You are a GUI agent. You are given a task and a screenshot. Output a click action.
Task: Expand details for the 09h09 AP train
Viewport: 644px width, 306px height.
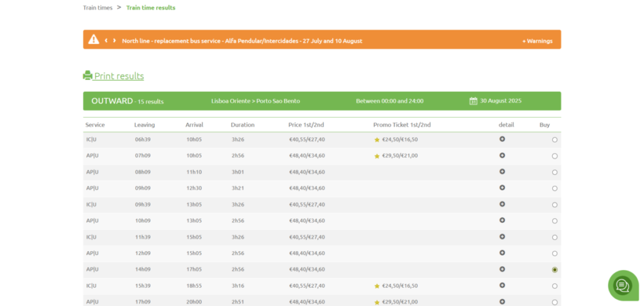click(502, 188)
